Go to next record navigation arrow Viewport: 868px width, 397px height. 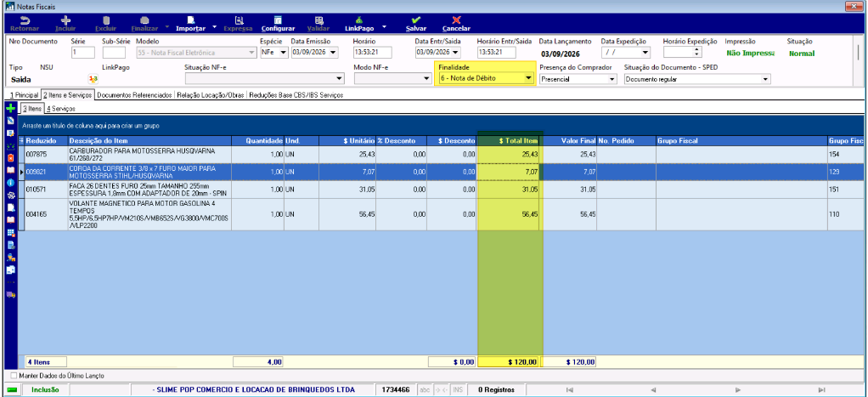tap(737, 390)
